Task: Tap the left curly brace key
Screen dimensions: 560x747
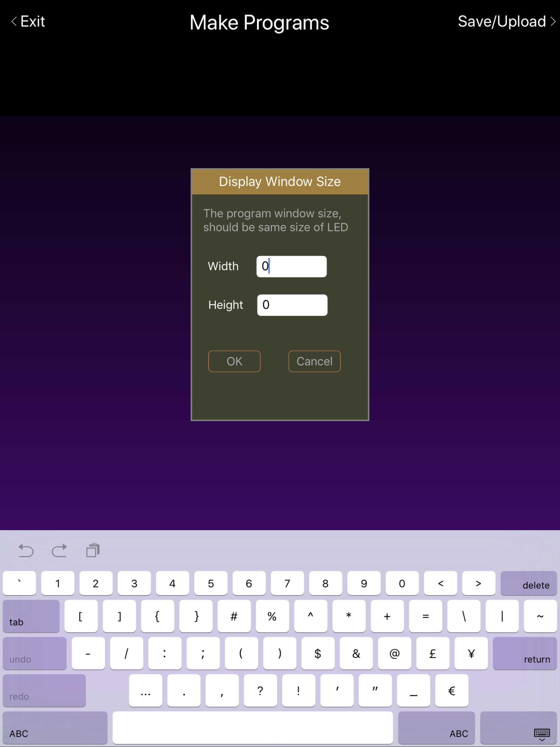Action: [158, 616]
